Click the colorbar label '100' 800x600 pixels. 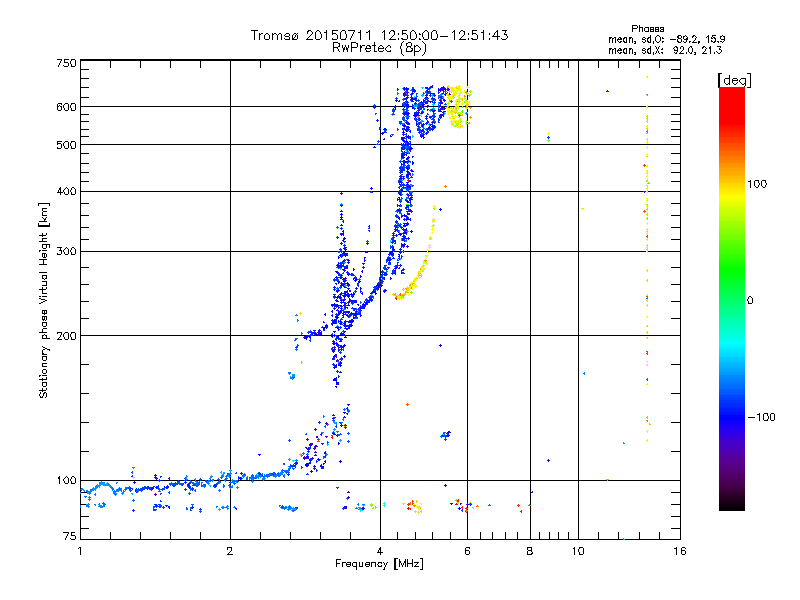[757, 184]
